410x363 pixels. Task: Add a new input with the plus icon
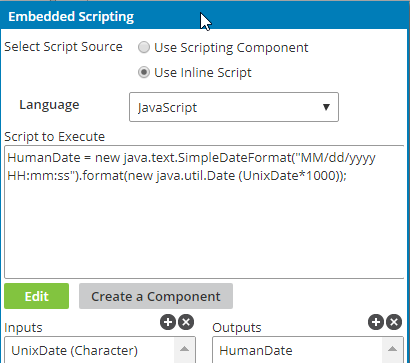click(168, 322)
